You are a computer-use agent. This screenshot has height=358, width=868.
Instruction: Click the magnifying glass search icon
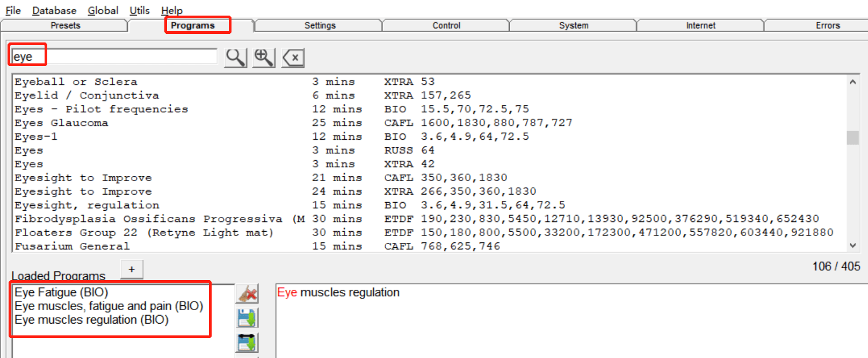click(236, 58)
